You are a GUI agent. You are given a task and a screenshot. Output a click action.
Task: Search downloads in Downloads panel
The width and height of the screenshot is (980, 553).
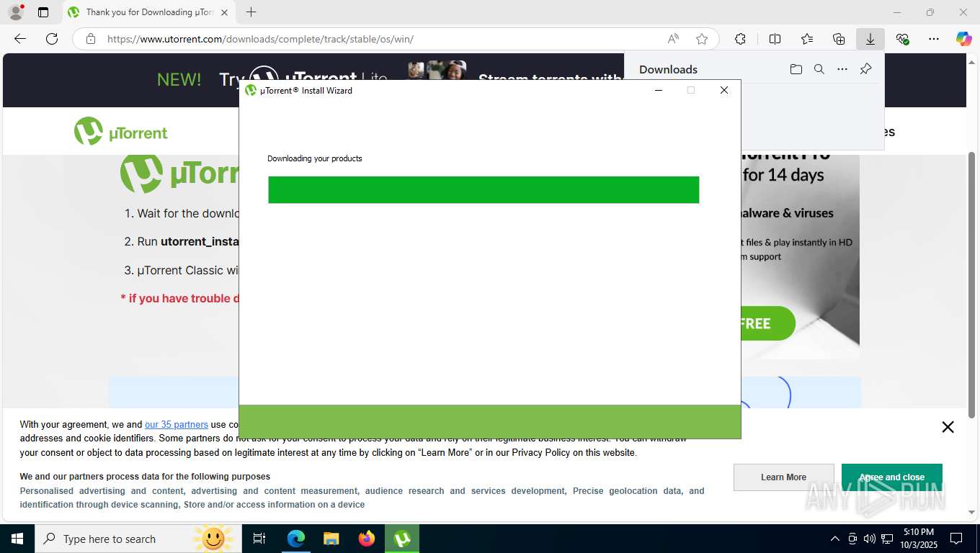point(819,69)
